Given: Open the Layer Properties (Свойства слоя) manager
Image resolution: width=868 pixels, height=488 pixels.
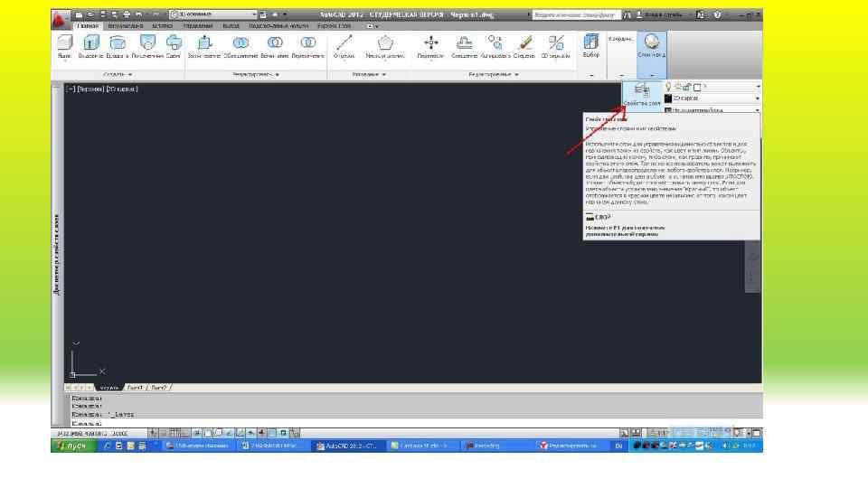Looking at the screenshot, I should pos(642,95).
